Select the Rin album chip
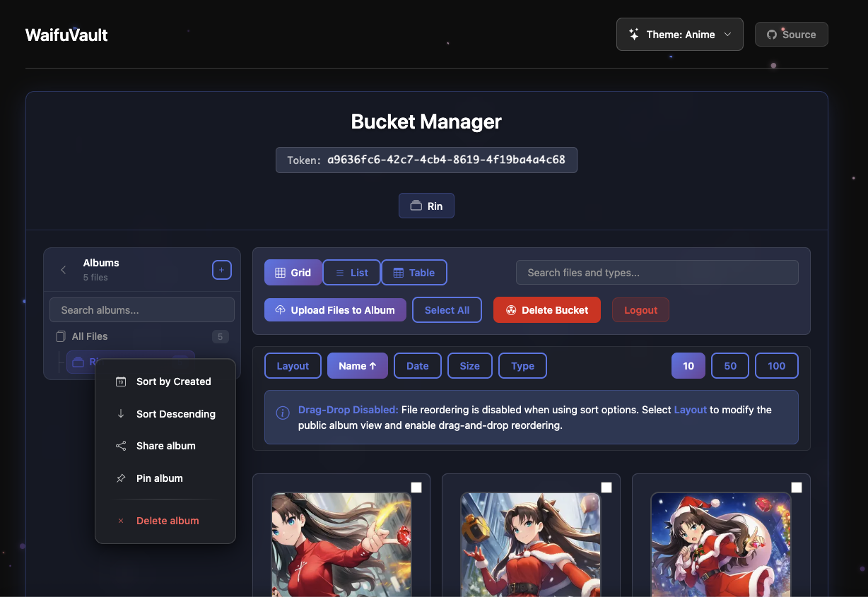868x597 pixels. (x=426, y=206)
